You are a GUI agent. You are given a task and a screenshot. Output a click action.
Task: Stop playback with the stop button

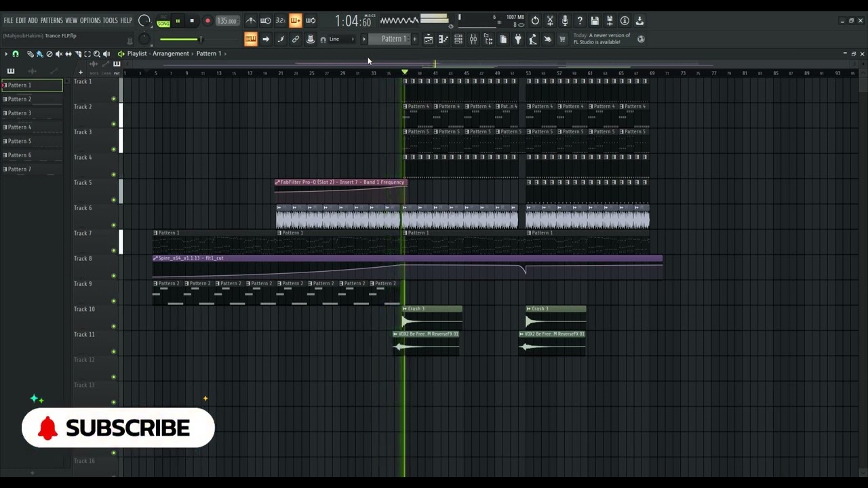192,21
